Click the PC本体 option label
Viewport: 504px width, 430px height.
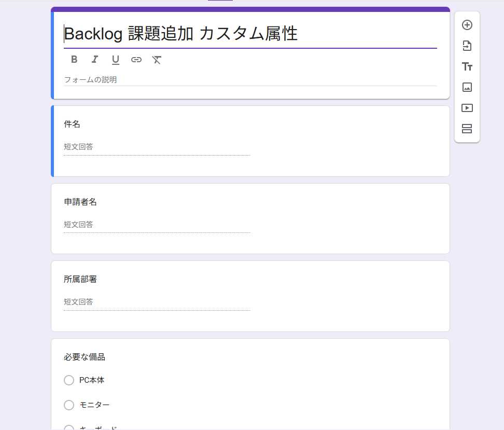(x=92, y=380)
